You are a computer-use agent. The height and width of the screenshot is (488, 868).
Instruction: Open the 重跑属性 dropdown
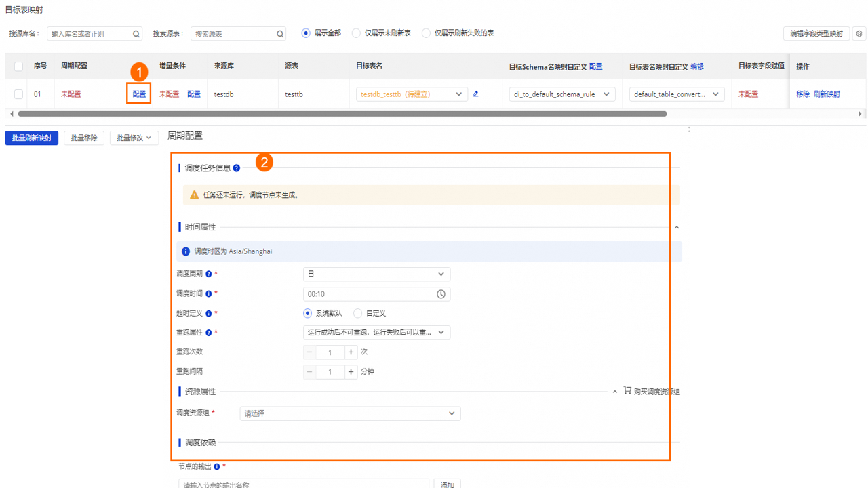(x=376, y=333)
